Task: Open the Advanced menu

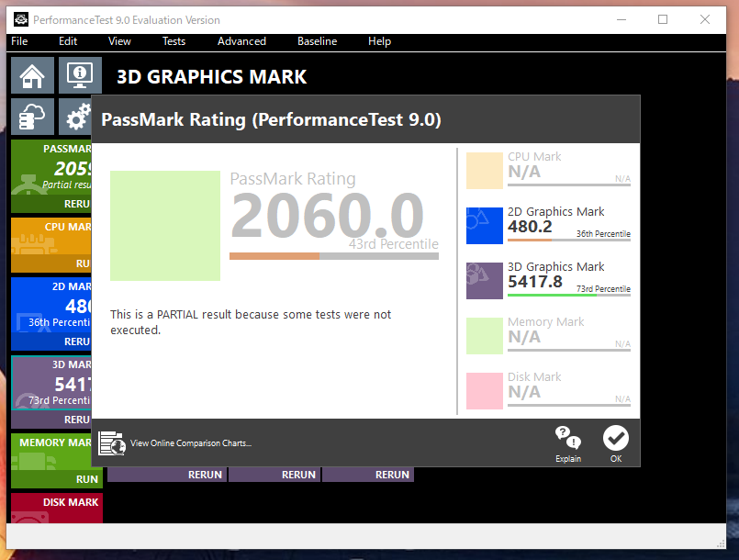Action: pos(241,41)
